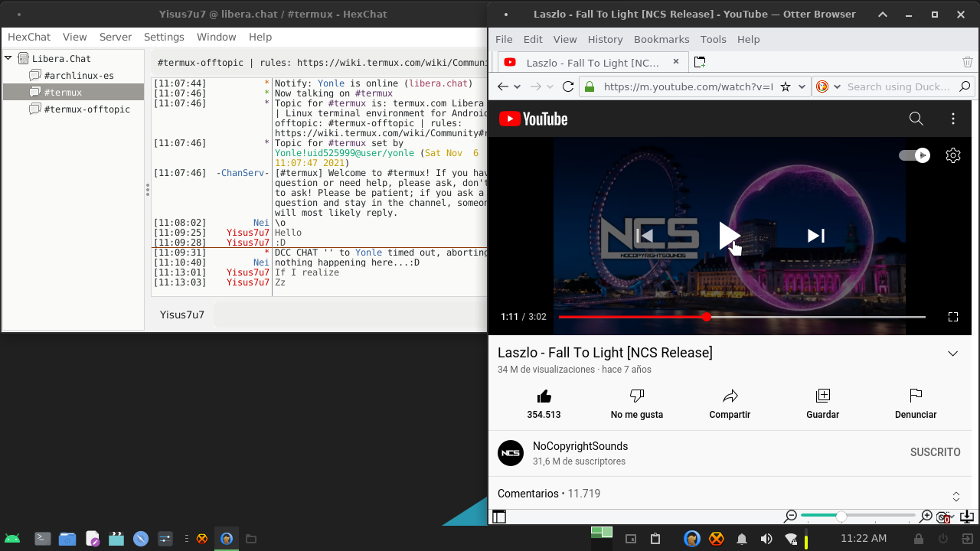Like the video with thumbs up
The height and width of the screenshot is (551, 980).
click(x=544, y=396)
